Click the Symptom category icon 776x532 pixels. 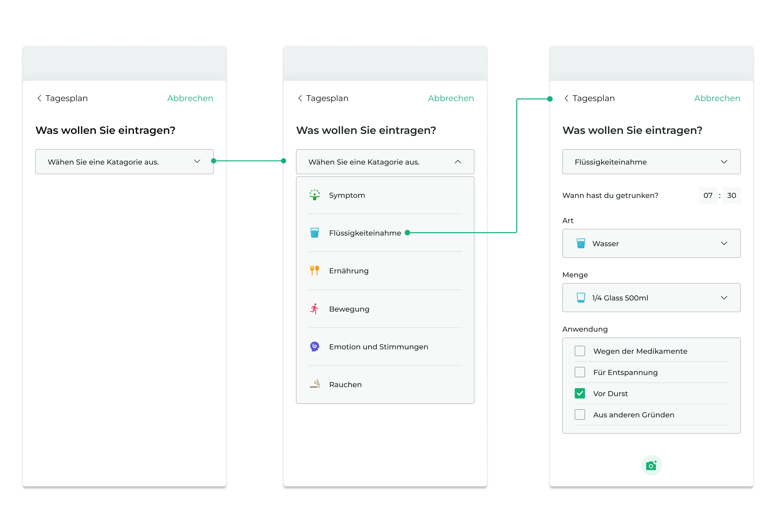coord(314,195)
